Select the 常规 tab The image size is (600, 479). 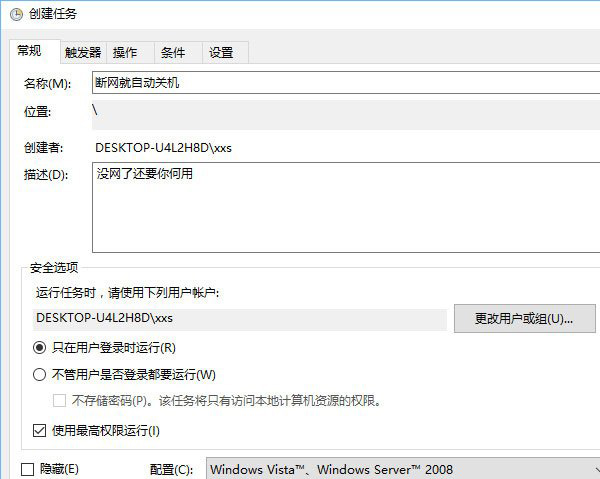pos(30,51)
